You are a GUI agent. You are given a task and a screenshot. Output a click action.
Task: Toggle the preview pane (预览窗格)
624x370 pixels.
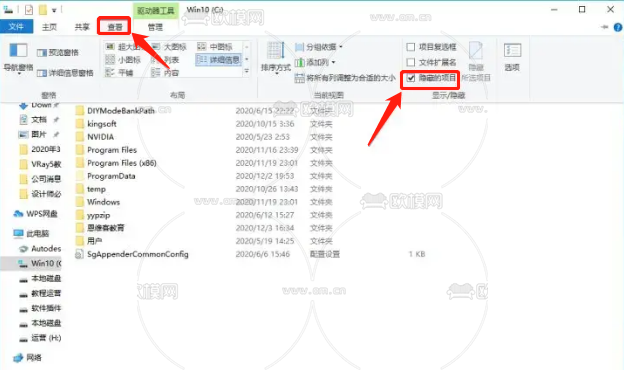[x=58, y=53]
